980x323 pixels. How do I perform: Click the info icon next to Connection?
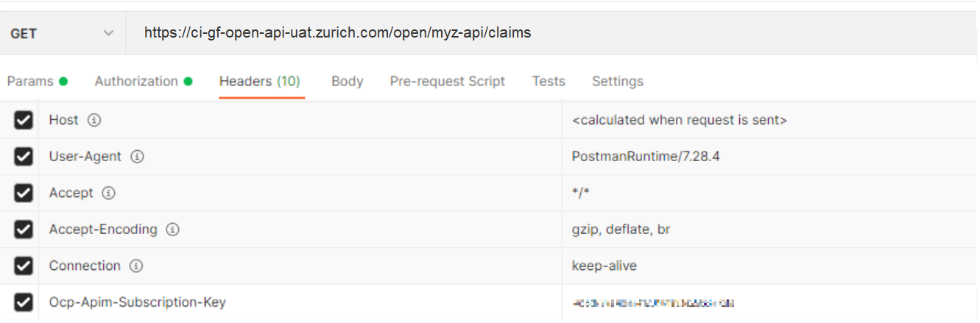[136, 266]
